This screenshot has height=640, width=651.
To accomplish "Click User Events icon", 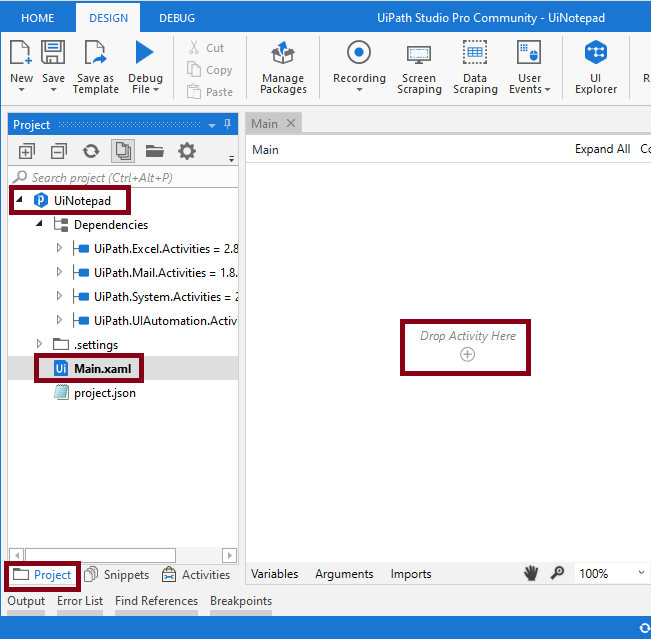I will (529, 52).
